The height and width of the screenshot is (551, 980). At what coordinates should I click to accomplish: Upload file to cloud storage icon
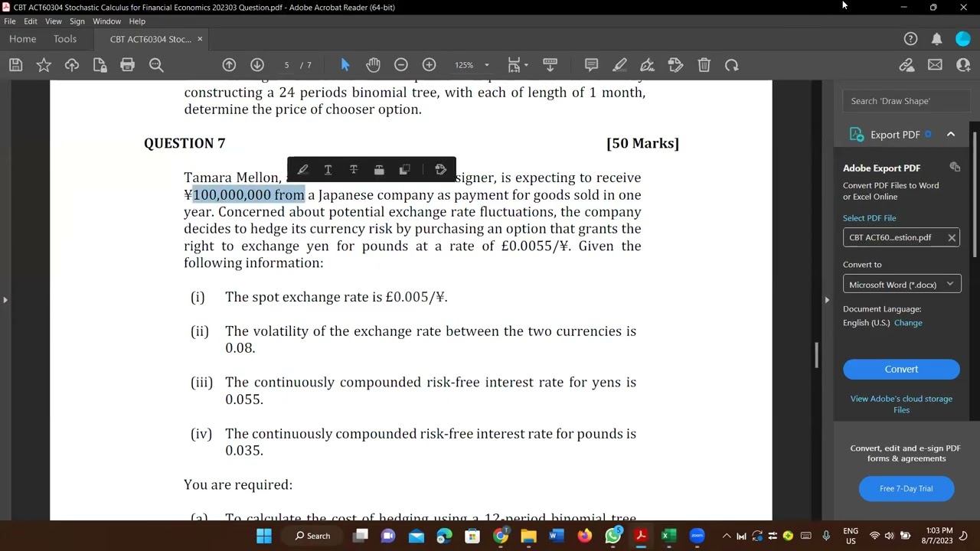click(x=72, y=65)
